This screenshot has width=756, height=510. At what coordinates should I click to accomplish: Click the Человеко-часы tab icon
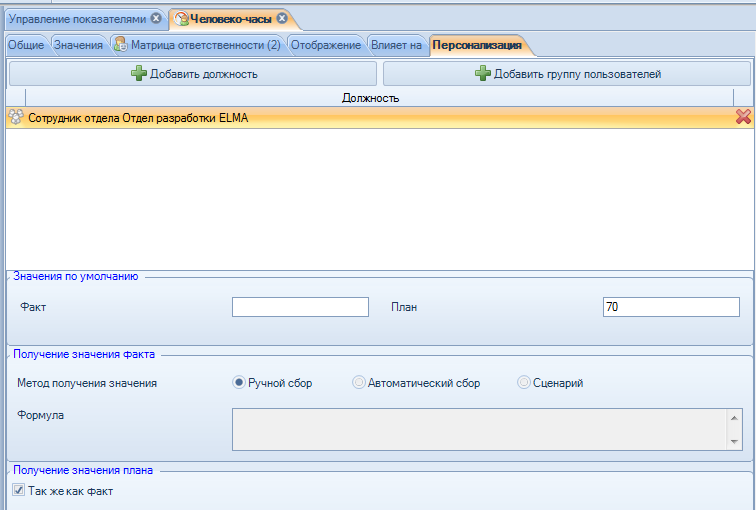pyautogui.click(x=180, y=19)
